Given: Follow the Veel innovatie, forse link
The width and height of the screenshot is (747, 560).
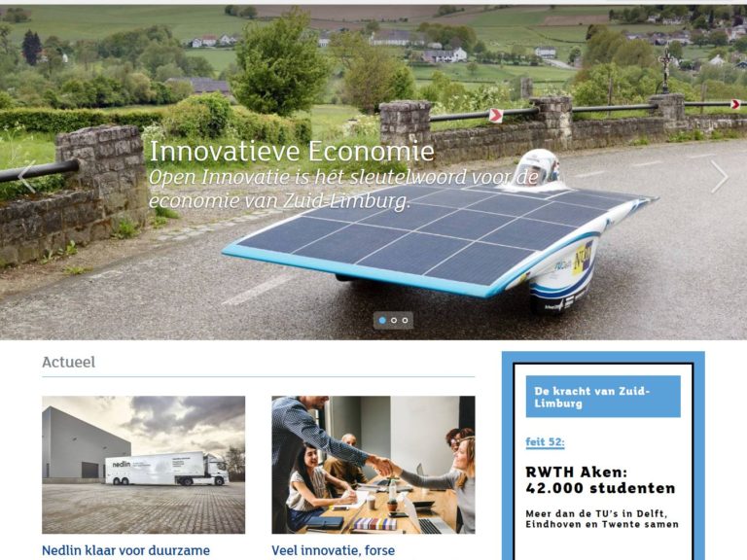Looking at the screenshot, I should coord(333,550).
